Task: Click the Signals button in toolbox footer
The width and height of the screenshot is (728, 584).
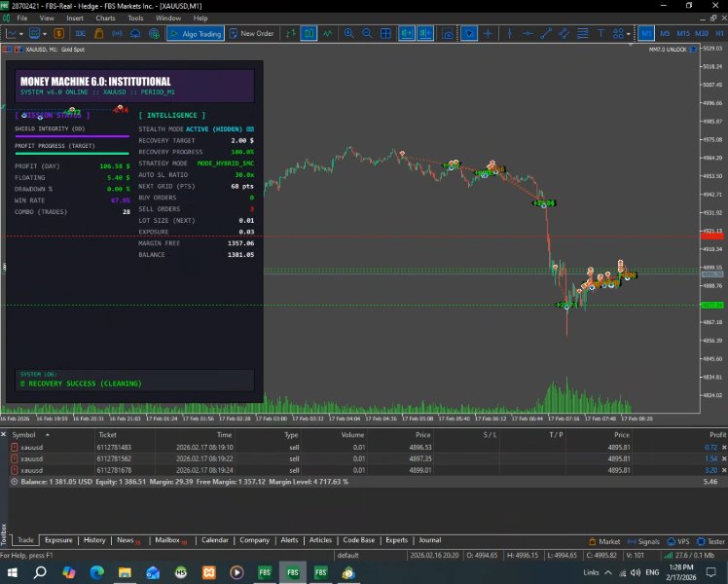Action: click(643, 541)
